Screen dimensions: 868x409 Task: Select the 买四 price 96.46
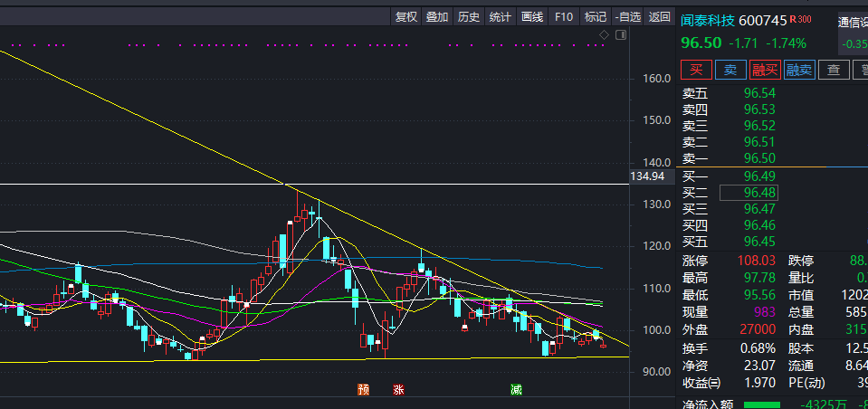point(759,225)
